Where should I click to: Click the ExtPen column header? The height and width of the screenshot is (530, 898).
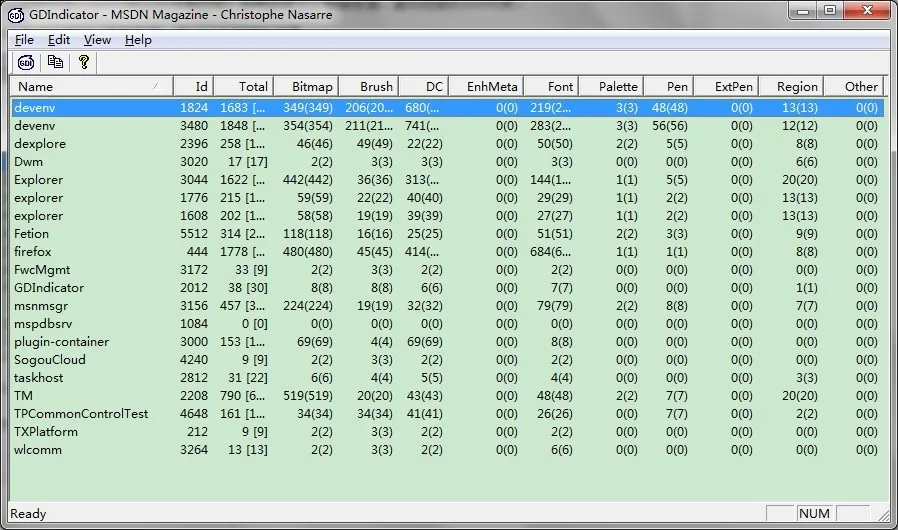(x=726, y=87)
